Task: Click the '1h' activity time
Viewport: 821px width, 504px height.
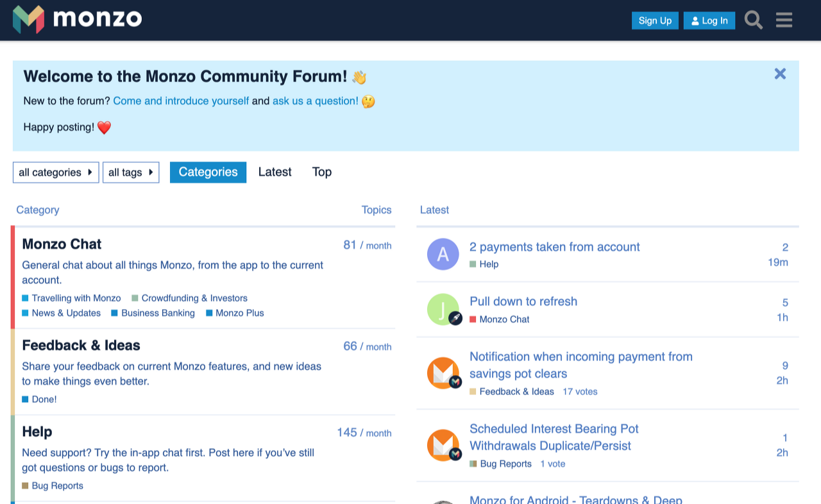Action: click(x=783, y=317)
